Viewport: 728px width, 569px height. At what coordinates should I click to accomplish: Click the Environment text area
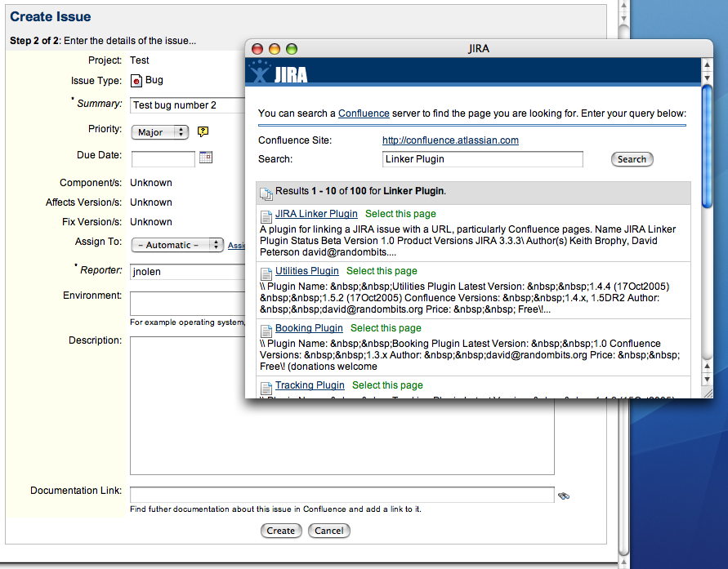(188, 304)
